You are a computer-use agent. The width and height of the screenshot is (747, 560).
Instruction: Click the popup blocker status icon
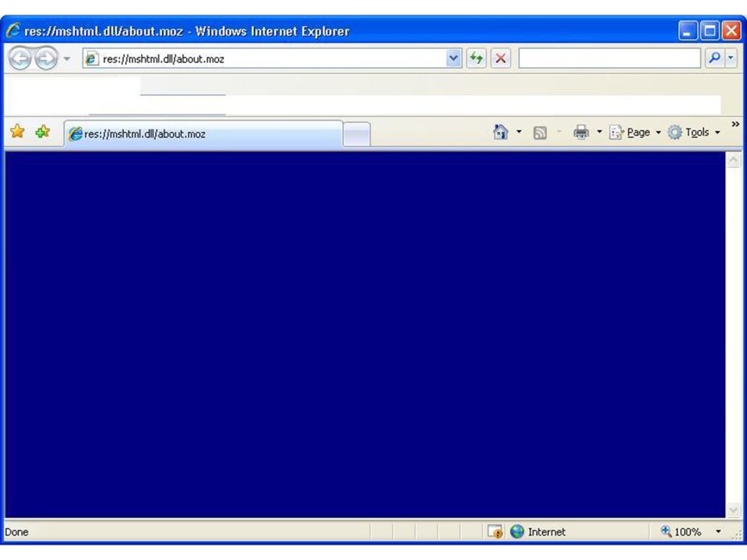coord(495,532)
